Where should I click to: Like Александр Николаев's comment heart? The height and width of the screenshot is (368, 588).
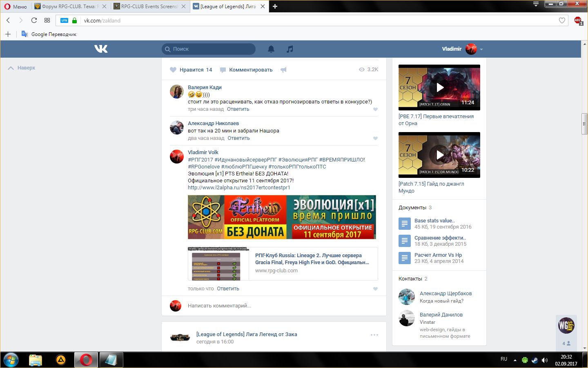(x=375, y=138)
